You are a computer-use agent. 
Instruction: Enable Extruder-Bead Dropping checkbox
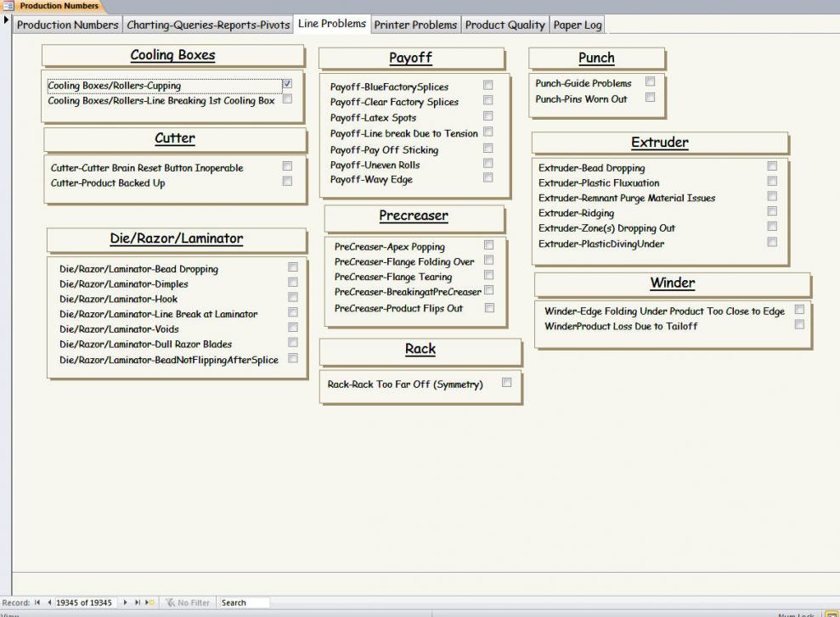[772, 165]
